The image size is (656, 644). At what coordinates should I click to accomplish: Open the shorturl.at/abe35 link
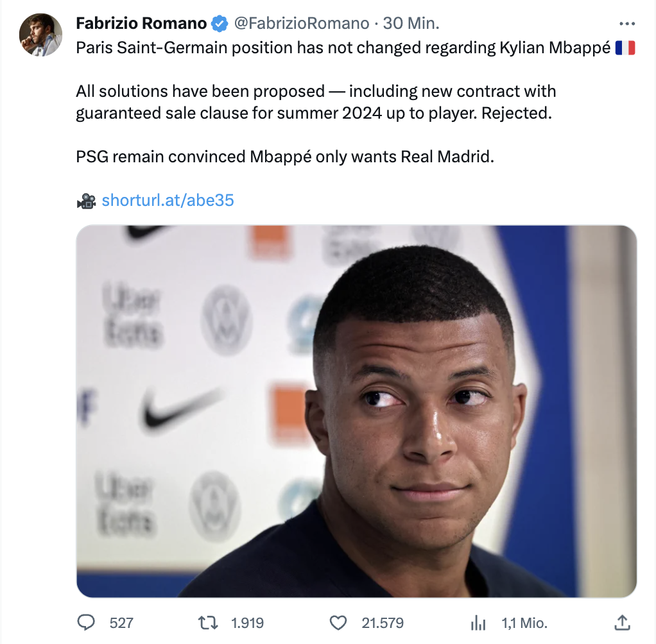(168, 200)
